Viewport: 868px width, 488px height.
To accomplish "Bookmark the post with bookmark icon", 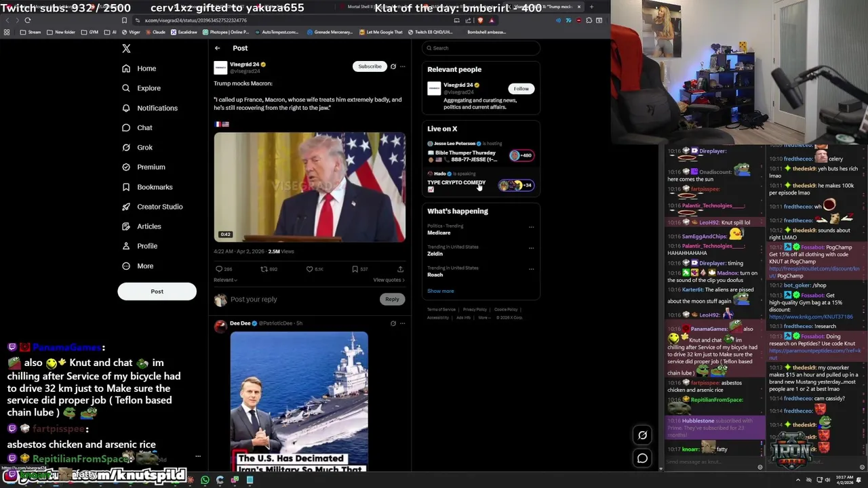I will pos(355,269).
